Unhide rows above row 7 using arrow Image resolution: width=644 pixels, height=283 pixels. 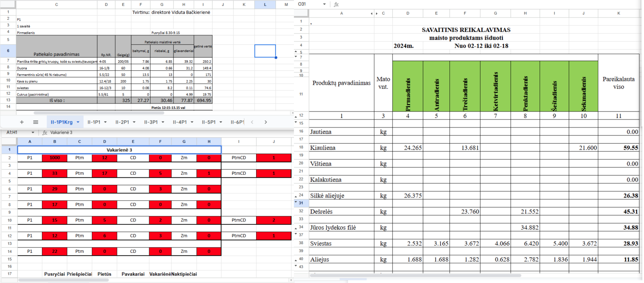296,57
